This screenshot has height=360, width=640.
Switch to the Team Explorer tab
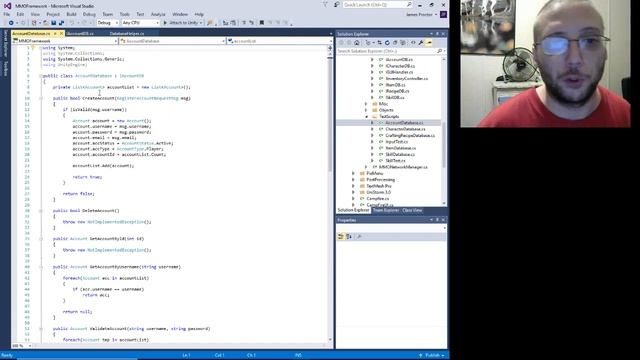coord(386,210)
